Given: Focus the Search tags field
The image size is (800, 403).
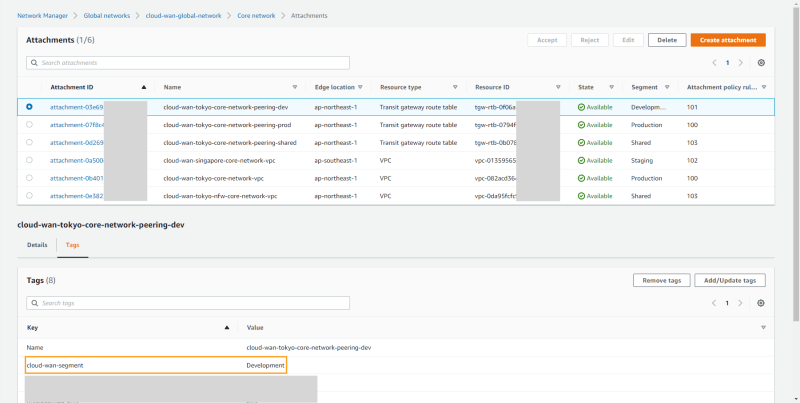Looking at the screenshot, I should tap(188, 303).
